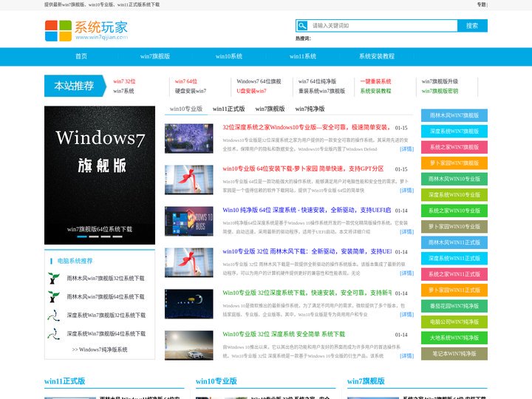Open 系统安装教程 navigation menu item
Screen dimensions: 532x399
(x=377, y=56)
